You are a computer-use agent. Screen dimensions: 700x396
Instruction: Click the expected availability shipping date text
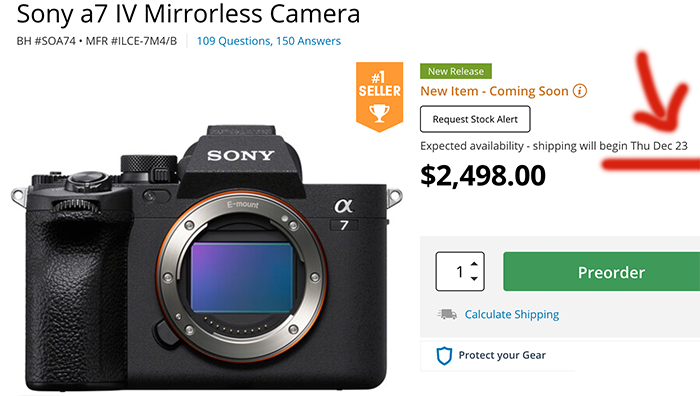[x=554, y=146]
